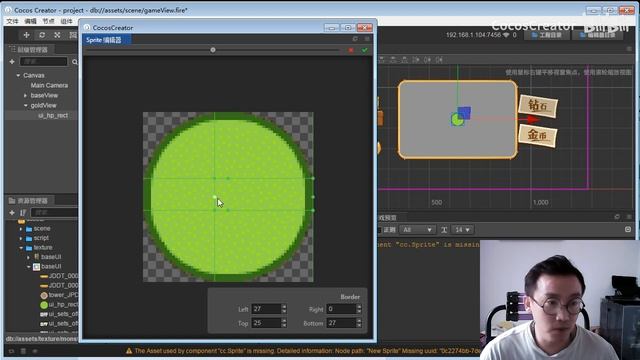Collapse the Canvas node
This screenshot has width=640, height=360.
click(x=18, y=76)
